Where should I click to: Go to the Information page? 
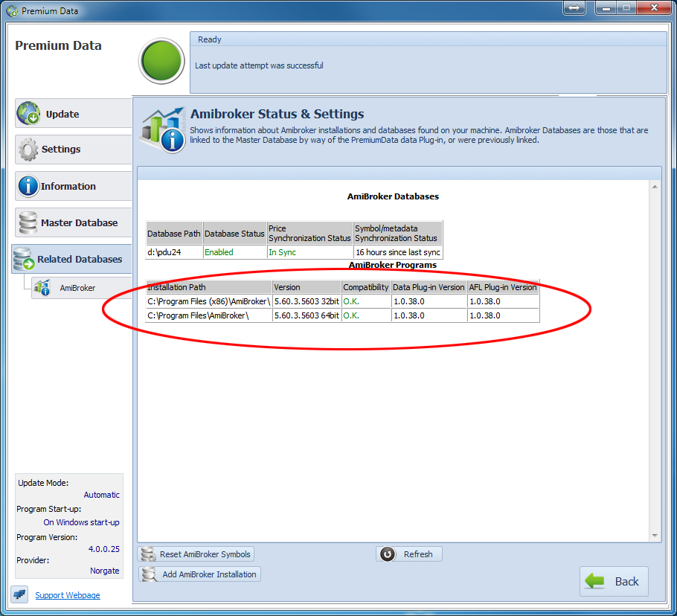[x=74, y=186]
